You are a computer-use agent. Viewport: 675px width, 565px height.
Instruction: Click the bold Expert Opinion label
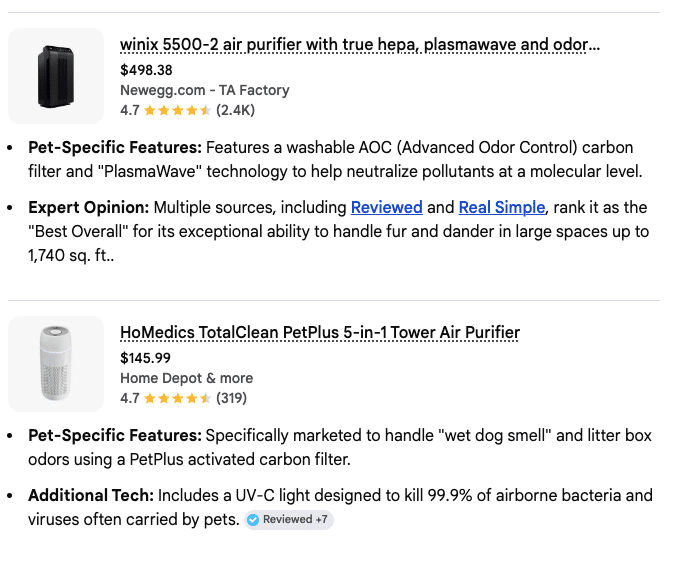click(x=88, y=208)
